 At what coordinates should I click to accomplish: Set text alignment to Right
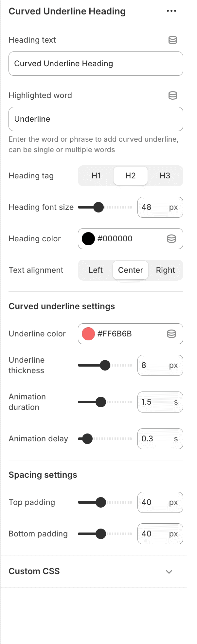[166, 270]
